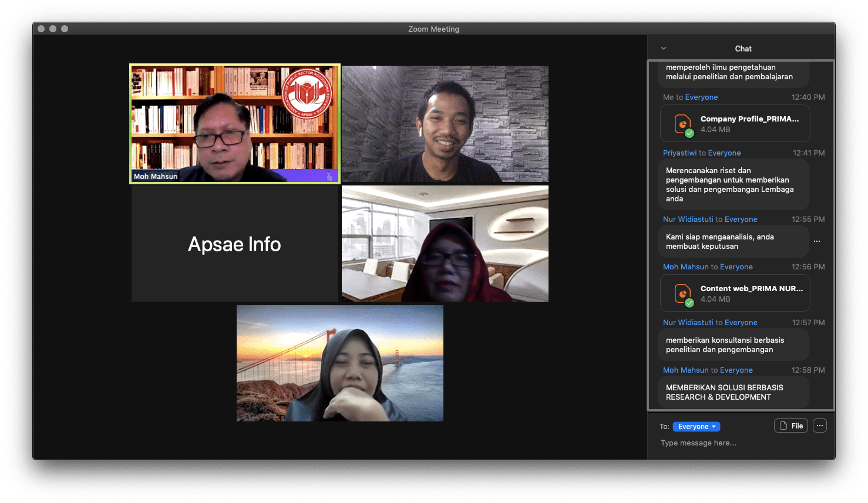Click the Chat panel title
This screenshot has height=503, width=868.
[x=743, y=49]
